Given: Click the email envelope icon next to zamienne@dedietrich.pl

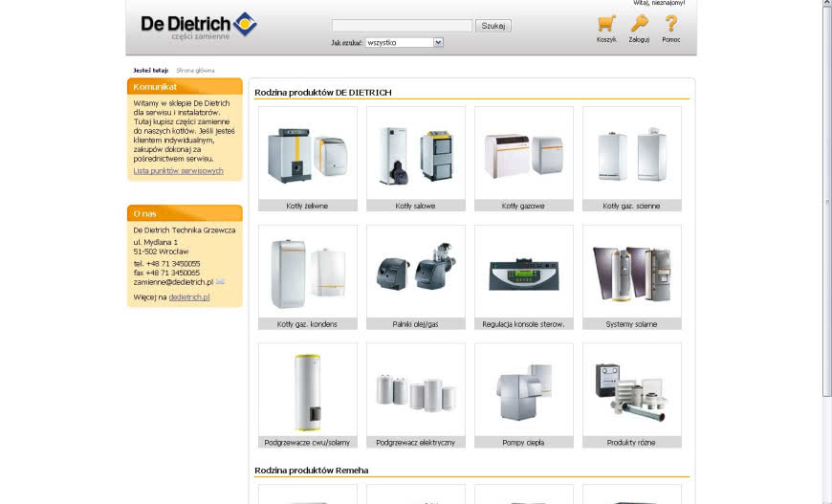Looking at the screenshot, I should click(x=220, y=282).
